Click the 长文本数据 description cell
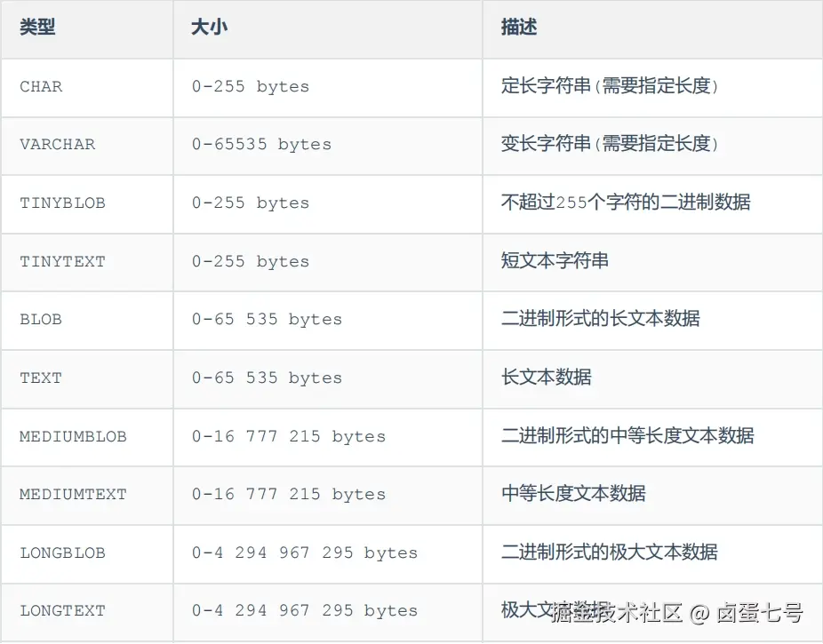823x644 pixels. tap(542, 378)
